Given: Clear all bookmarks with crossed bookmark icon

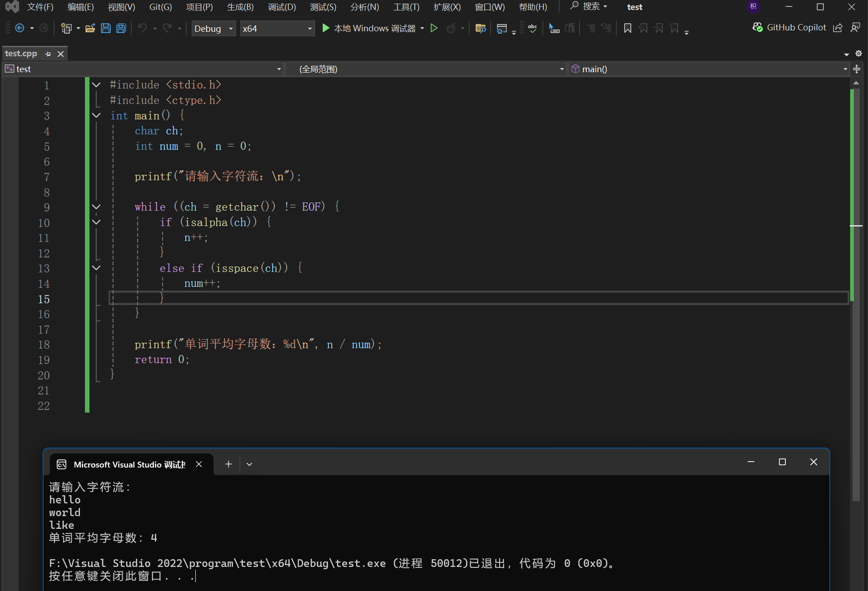Looking at the screenshot, I should [x=674, y=28].
